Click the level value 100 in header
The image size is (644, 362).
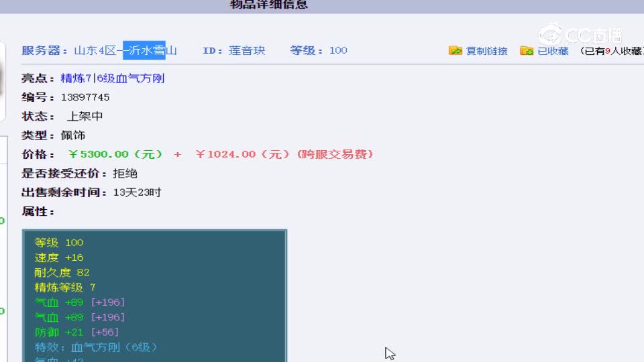click(x=338, y=50)
